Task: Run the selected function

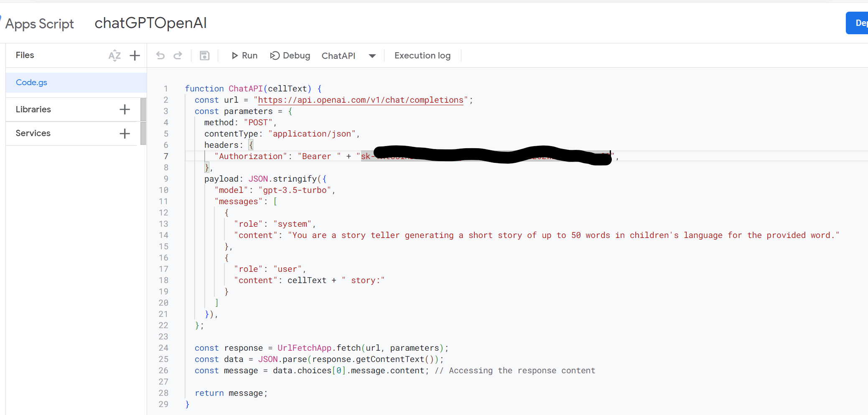Action: [x=244, y=56]
